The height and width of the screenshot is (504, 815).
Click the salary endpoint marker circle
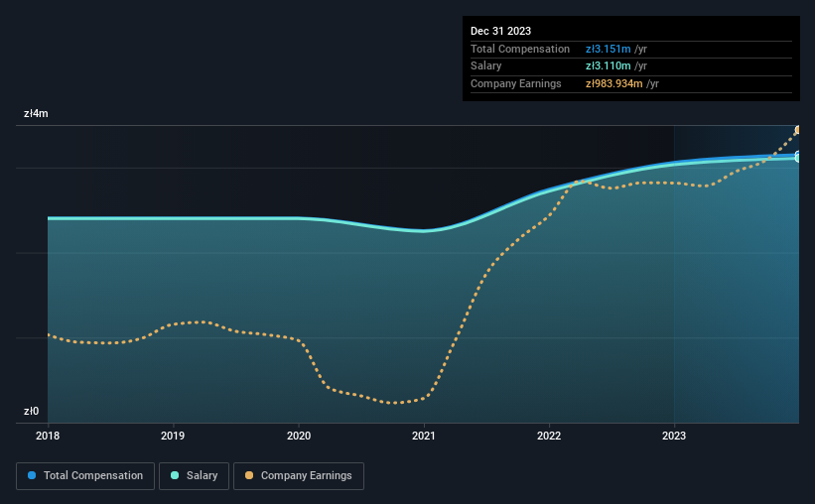point(798,158)
